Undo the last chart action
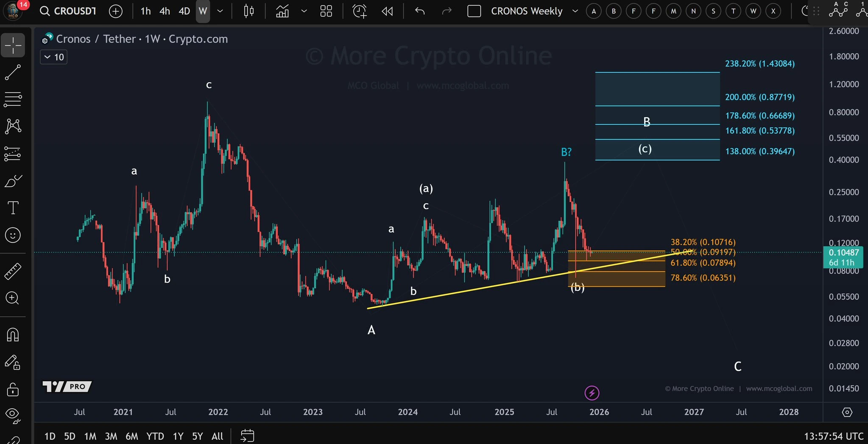 coord(420,11)
